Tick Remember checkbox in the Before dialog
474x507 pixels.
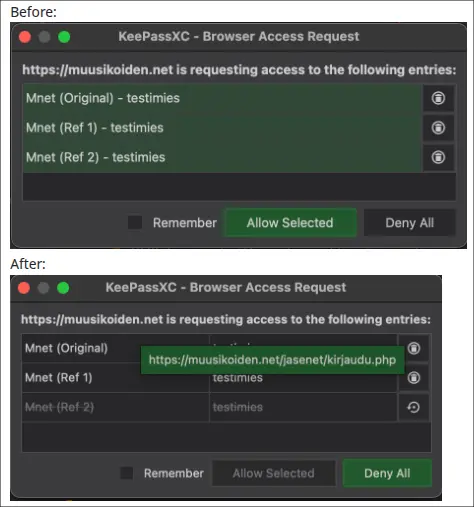pyautogui.click(x=135, y=223)
